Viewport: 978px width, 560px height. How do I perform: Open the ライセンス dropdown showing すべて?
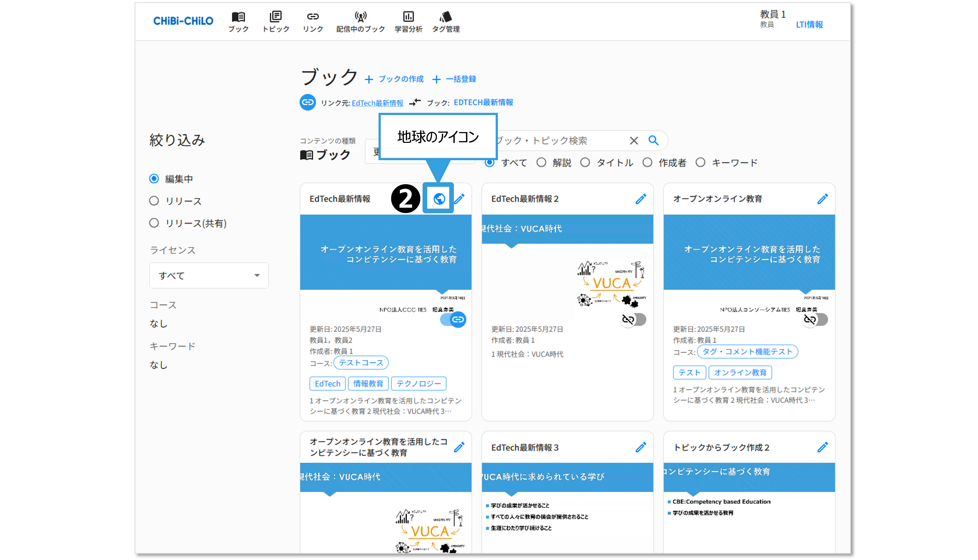click(x=209, y=275)
